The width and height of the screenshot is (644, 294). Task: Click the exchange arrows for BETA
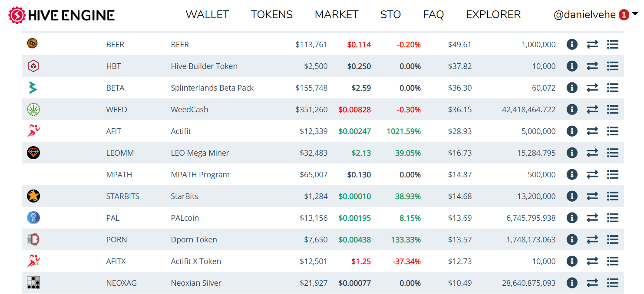tap(592, 88)
